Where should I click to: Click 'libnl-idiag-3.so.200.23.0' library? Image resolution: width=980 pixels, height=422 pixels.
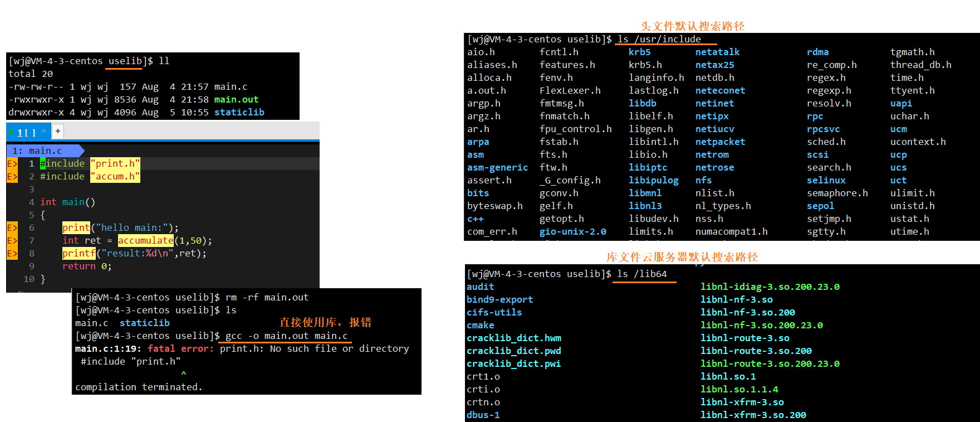(x=770, y=287)
